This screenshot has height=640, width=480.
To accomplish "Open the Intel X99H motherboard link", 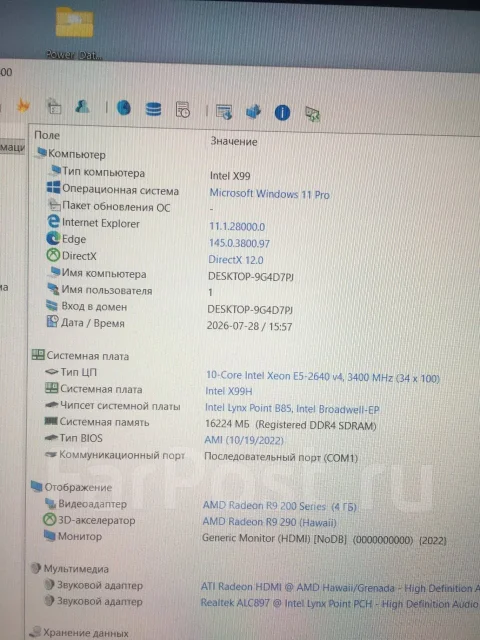I will tap(229, 391).
